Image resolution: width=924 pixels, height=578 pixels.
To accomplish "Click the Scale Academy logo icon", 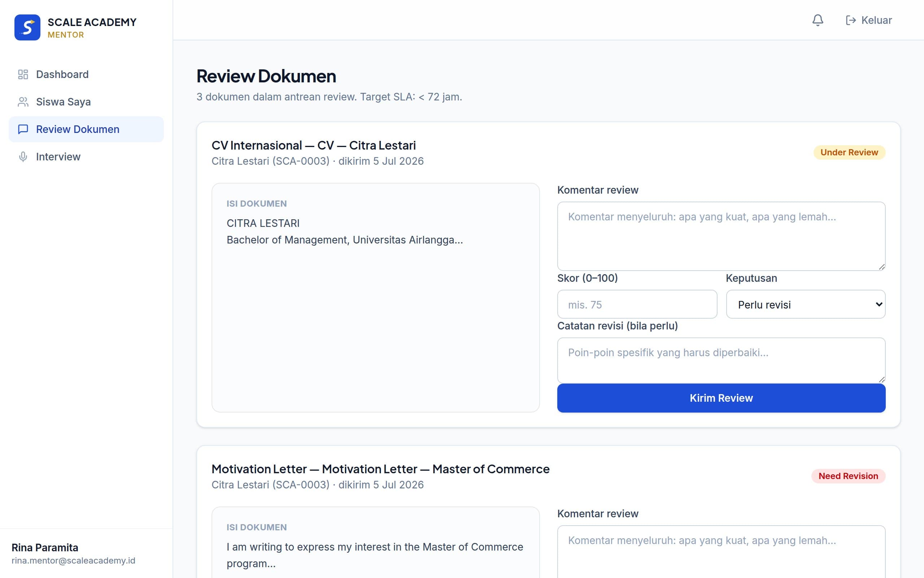I will point(27,27).
